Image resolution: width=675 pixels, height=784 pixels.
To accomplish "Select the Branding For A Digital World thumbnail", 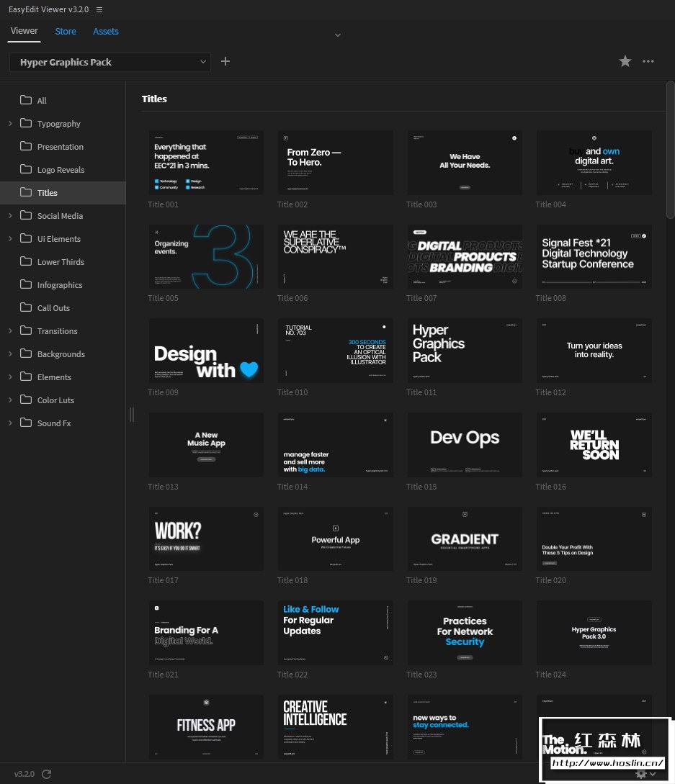I will [x=205, y=633].
